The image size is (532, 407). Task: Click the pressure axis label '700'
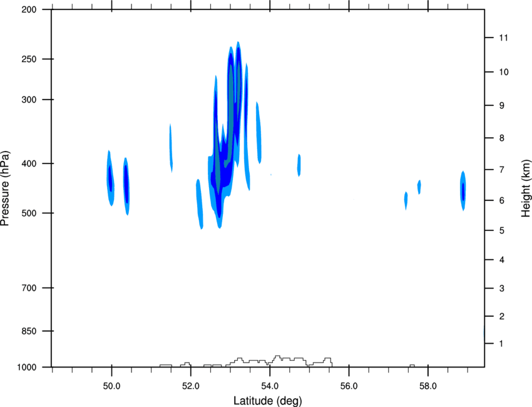click(29, 288)
